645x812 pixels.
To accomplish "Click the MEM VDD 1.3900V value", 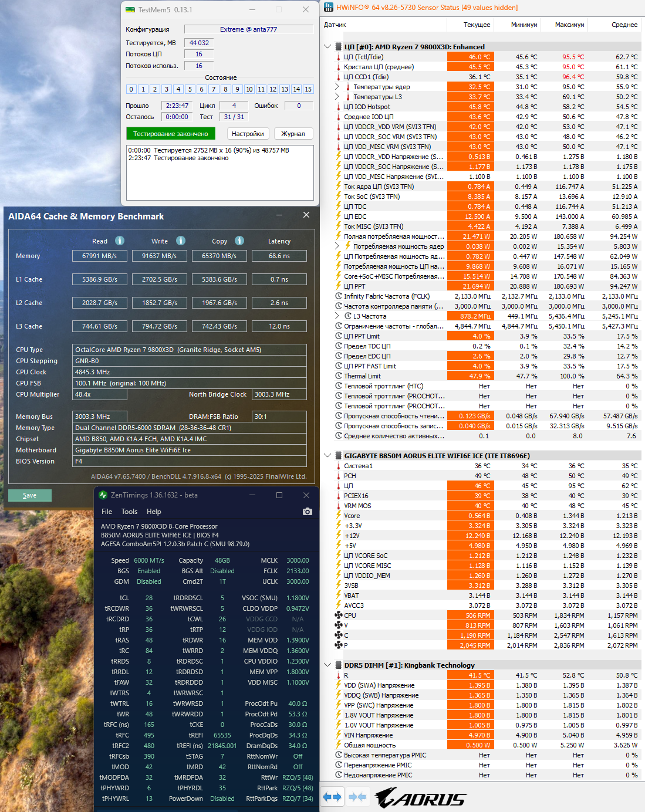I will tap(298, 640).
